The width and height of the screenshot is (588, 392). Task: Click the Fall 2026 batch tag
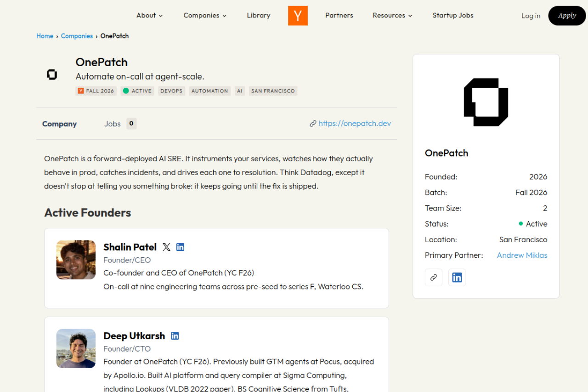(96, 91)
